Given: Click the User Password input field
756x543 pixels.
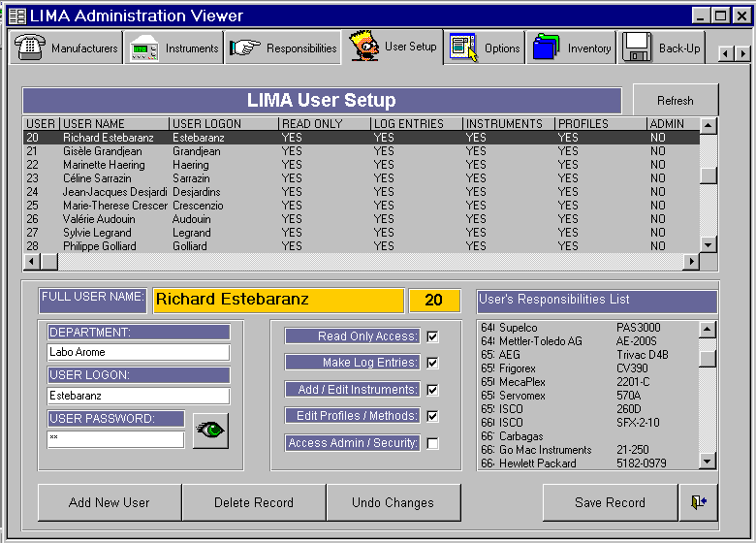Looking at the screenshot, I should click(115, 439).
